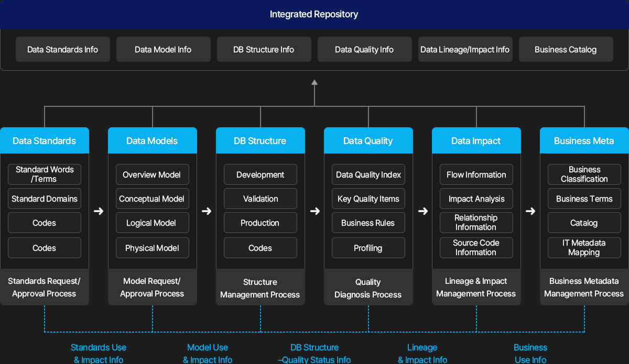The height and width of the screenshot is (364, 629).
Task: Click the upward arrow below Integrated Repository
Action: click(314, 83)
